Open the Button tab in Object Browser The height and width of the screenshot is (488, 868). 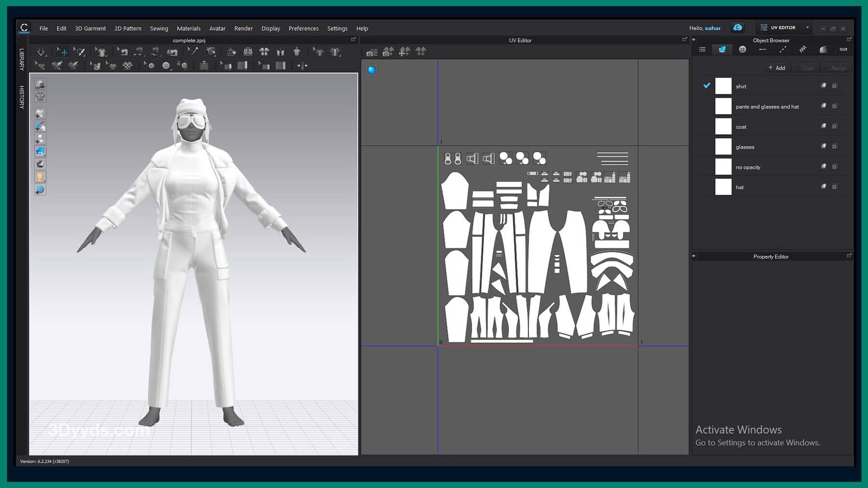click(x=743, y=50)
